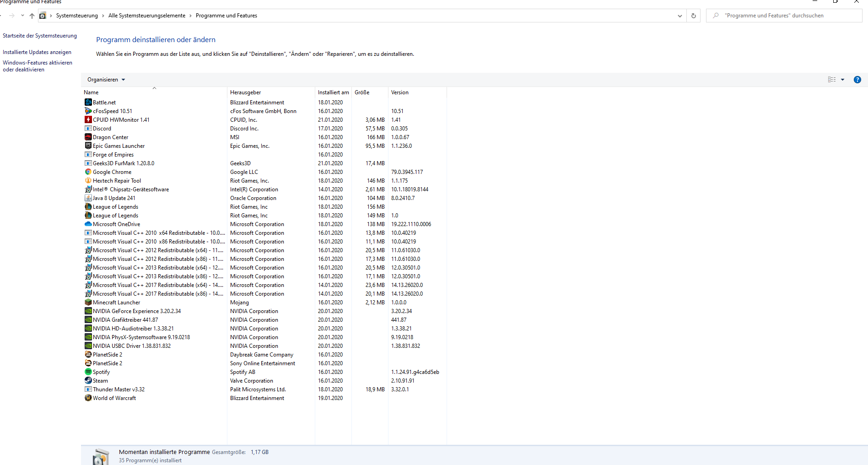
Task: Select Visual C++ 2017 Redistributable (x86) row
Action: [x=264, y=293]
